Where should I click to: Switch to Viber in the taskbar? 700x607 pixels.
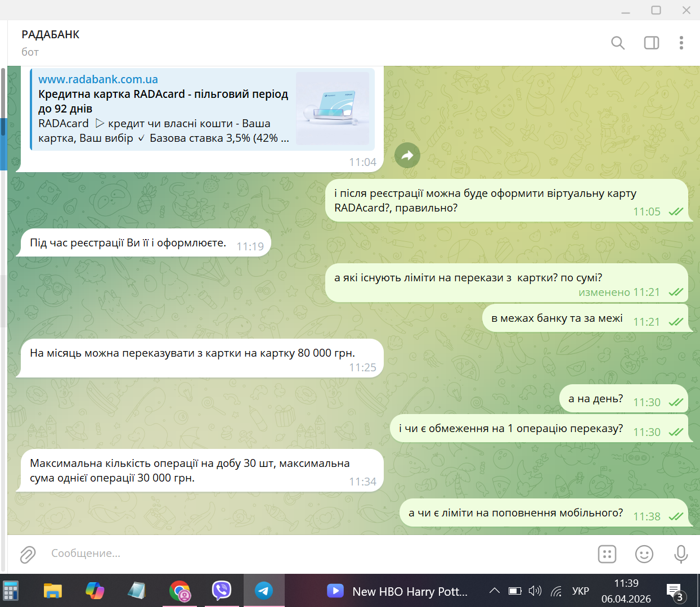(222, 591)
